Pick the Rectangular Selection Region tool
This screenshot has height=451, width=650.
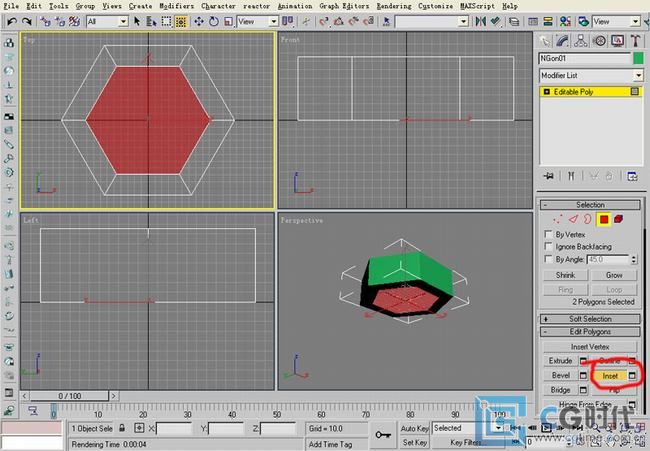(166, 21)
